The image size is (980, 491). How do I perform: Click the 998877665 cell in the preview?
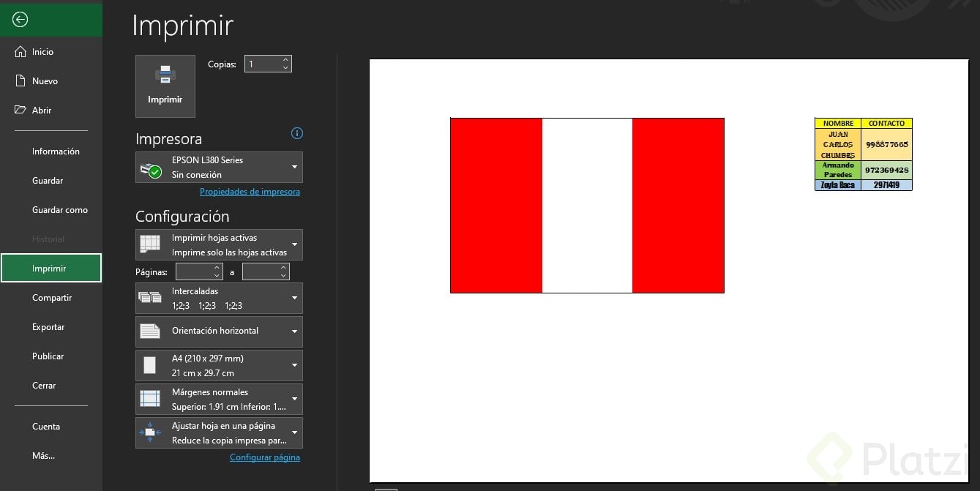point(886,145)
